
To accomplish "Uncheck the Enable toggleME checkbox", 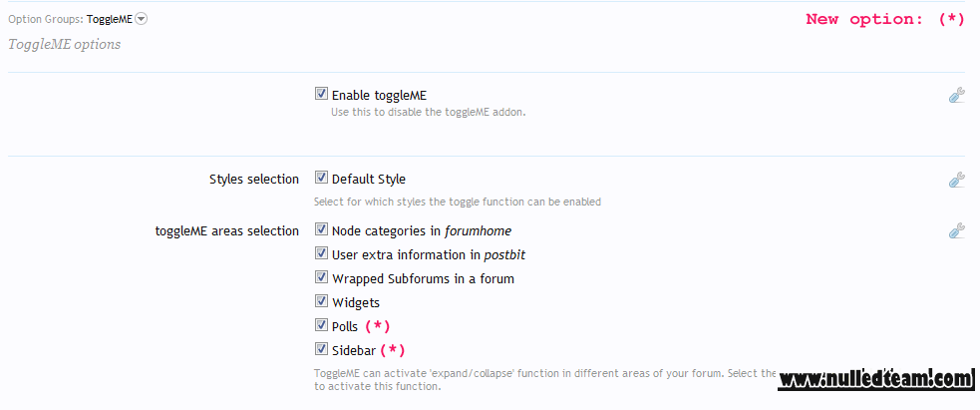I will [321, 94].
